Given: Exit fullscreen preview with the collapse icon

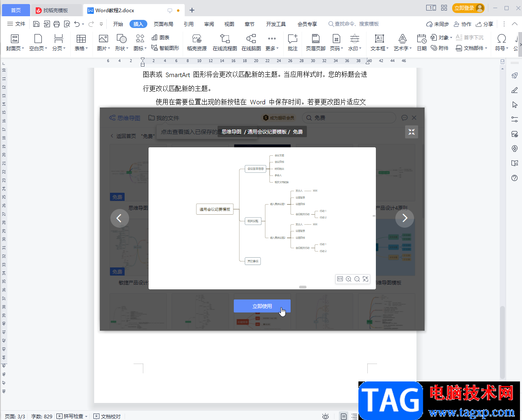Looking at the screenshot, I should pyautogui.click(x=412, y=132).
